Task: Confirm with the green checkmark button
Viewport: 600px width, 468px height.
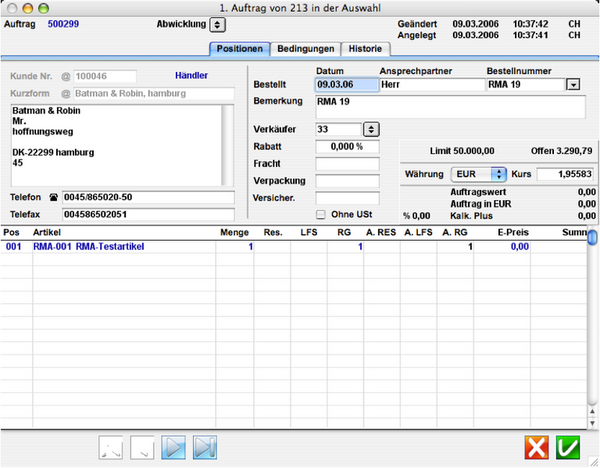Action: [x=570, y=447]
